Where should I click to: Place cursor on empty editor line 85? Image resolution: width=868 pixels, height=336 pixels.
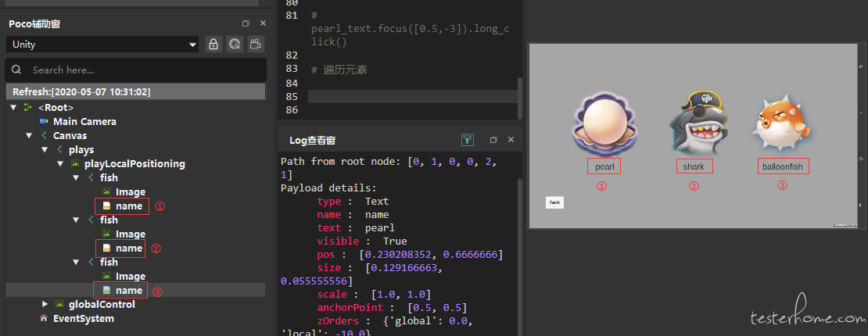point(412,97)
